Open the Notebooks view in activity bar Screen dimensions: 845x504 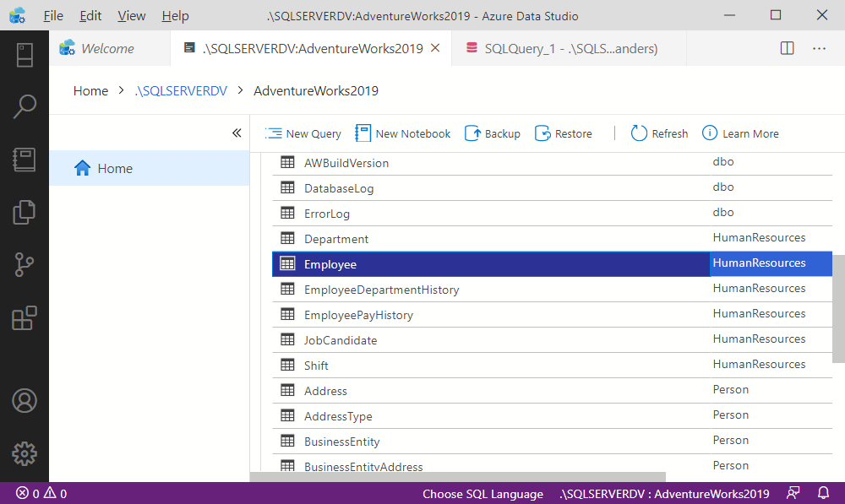coord(25,160)
